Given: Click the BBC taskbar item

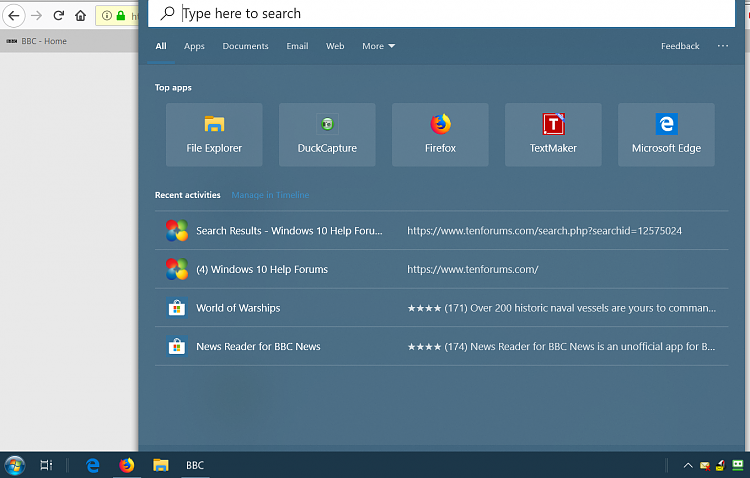Looking at the screenshot, I should [195, 465].
